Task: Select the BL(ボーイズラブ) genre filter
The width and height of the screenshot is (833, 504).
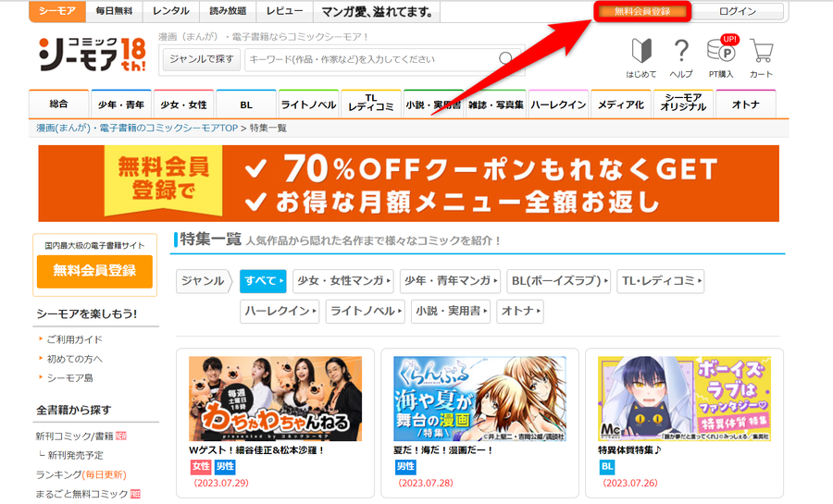Action: tap(558, 280)
